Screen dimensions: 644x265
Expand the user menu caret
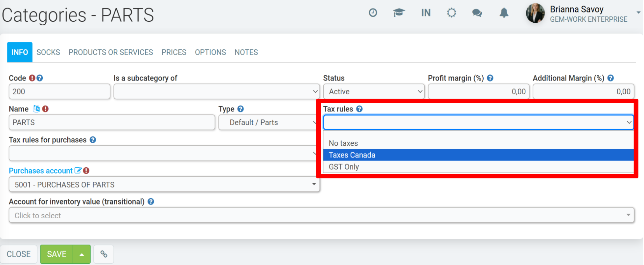tap(638, 12)
